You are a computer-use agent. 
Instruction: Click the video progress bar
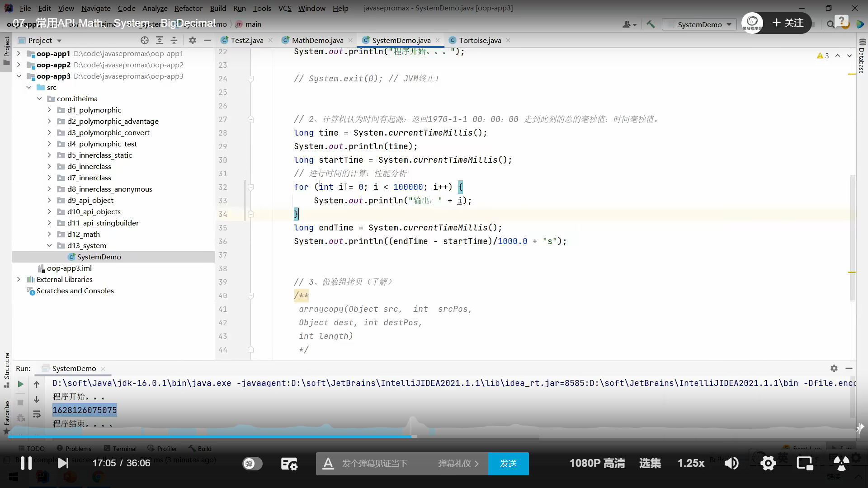coord(271,436)
